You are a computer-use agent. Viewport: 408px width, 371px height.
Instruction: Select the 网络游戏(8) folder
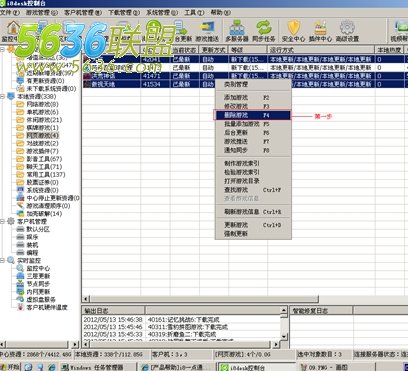(38, 104)
